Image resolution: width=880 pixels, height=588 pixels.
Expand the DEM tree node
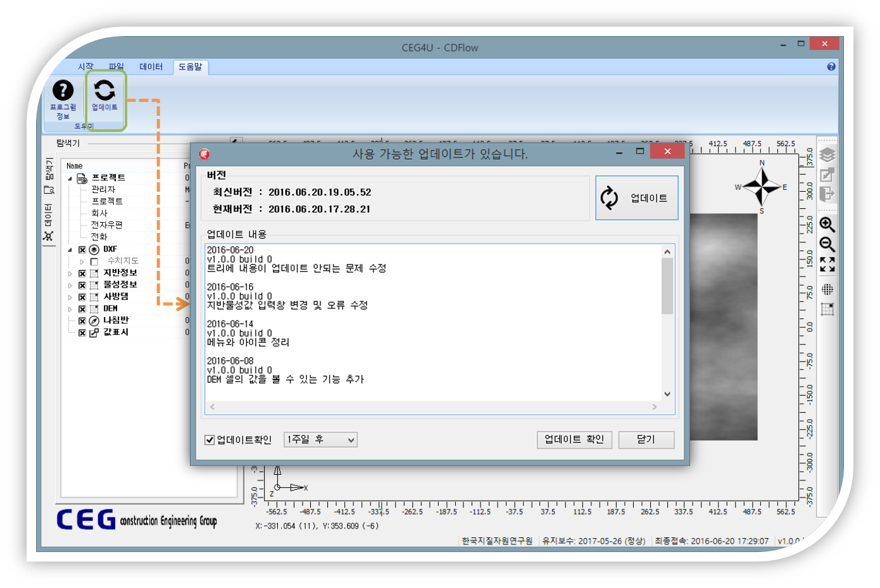click(x=70, y=309)
